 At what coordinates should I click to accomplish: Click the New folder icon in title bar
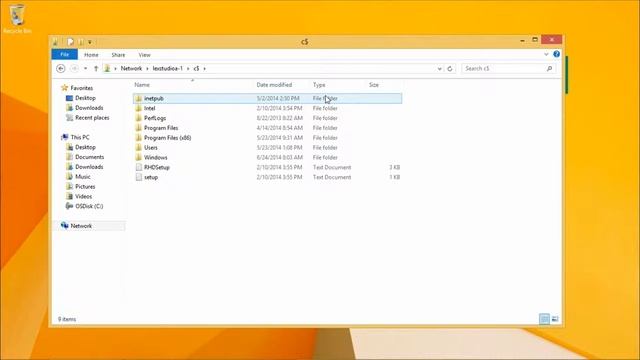click(x=81, y=42)
